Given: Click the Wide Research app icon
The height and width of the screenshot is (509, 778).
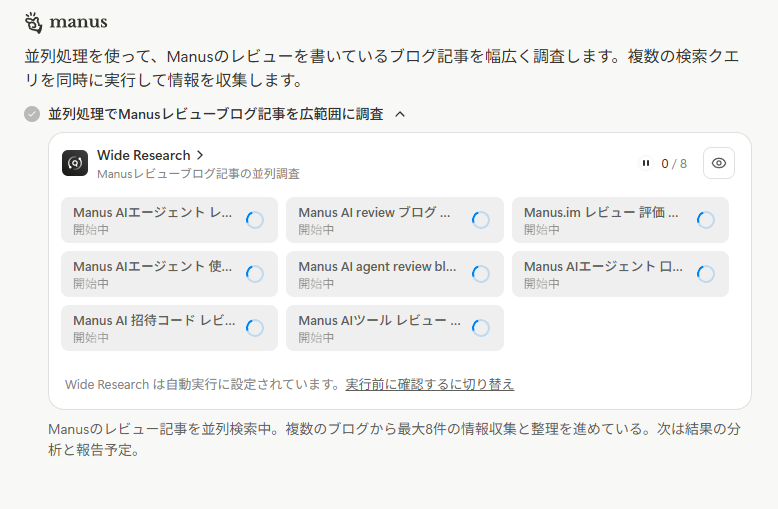Looking at the screenshot, I should 75,163.
